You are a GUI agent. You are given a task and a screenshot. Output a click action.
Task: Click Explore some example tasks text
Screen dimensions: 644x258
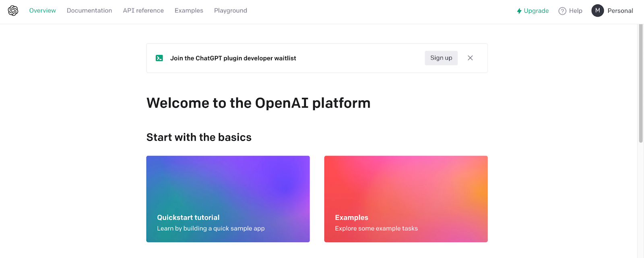376,229
